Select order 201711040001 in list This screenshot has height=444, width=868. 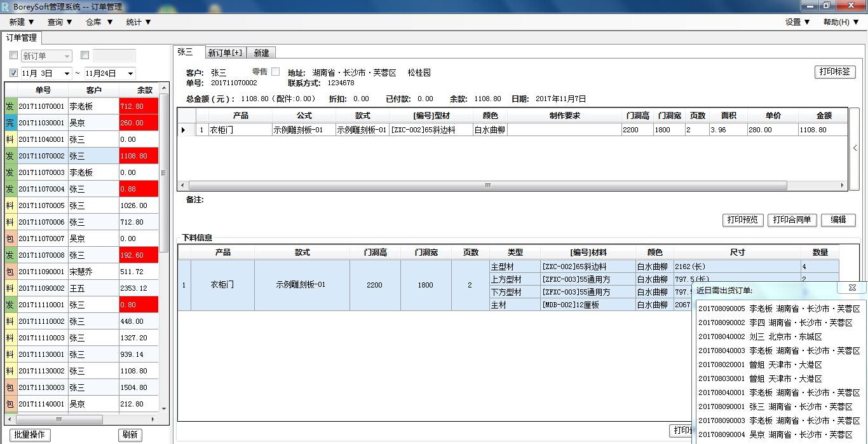[81, 139]
